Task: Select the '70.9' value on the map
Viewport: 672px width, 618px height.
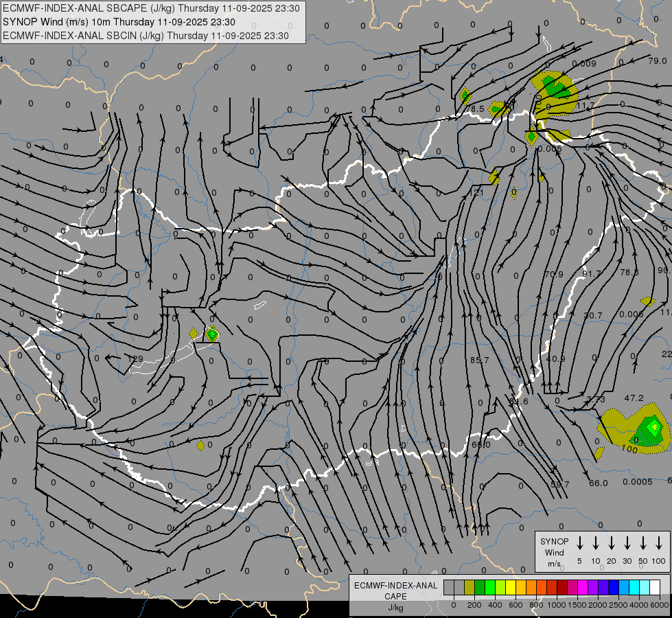Action: (554, 275)
